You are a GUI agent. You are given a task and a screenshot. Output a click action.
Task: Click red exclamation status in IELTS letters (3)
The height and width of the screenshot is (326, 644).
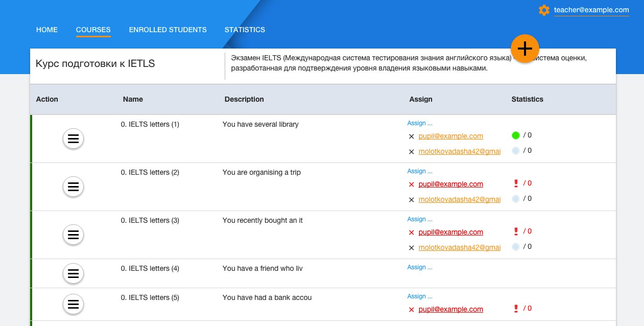515,231
